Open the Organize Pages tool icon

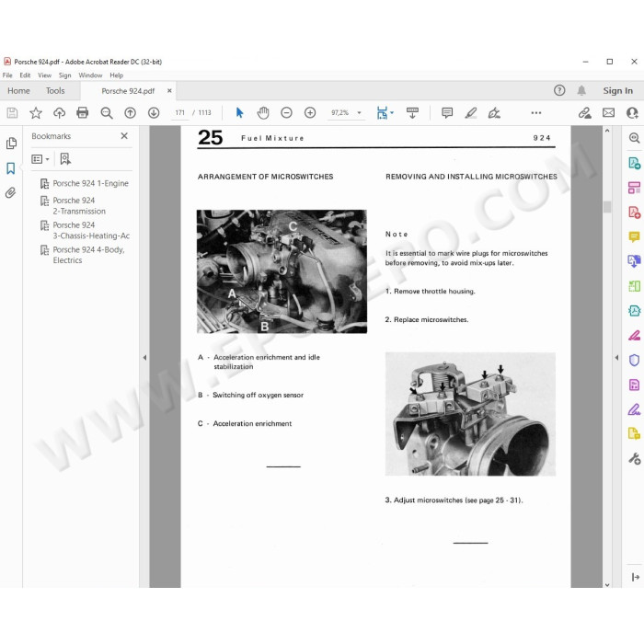(634, 286)
